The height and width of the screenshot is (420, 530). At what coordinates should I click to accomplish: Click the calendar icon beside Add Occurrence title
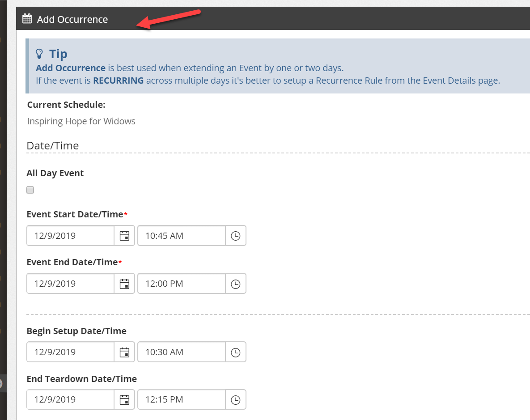coord(27,19)
